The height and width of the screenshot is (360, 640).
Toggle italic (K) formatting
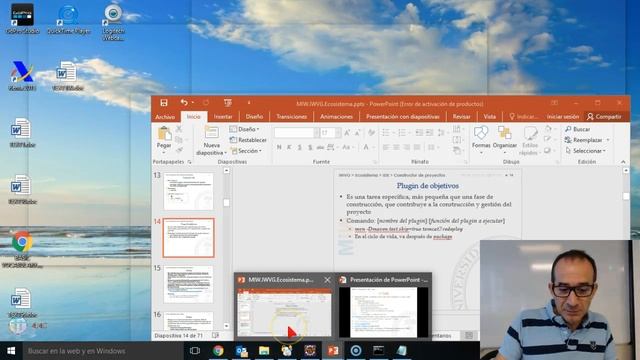click(x=289, y=147)
